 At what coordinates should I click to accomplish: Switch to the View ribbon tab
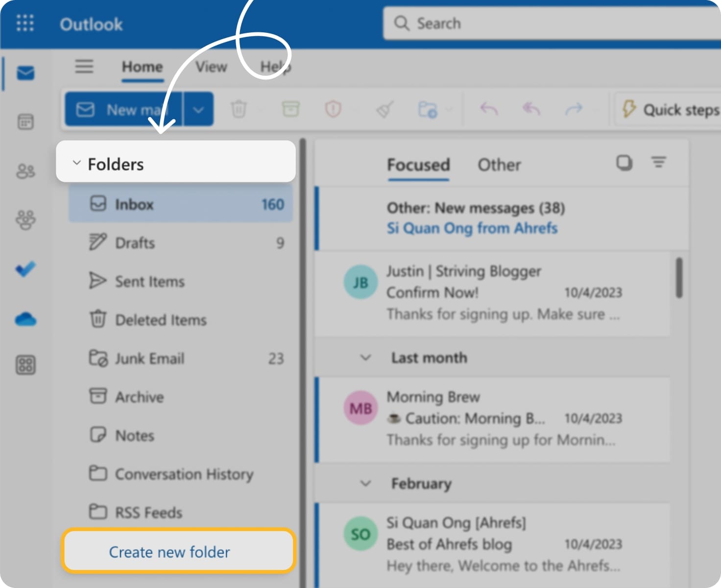point(211,67)
